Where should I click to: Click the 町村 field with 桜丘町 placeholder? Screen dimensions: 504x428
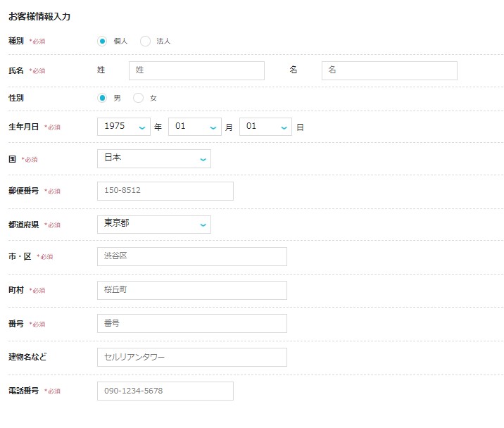click(192, 290)
